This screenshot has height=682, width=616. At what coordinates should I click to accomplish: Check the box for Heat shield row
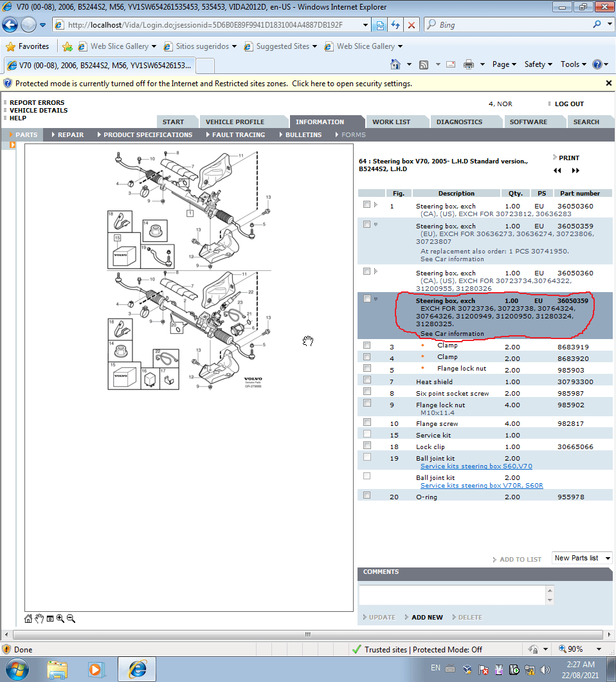pyautogui.click(x=367, y=380)
